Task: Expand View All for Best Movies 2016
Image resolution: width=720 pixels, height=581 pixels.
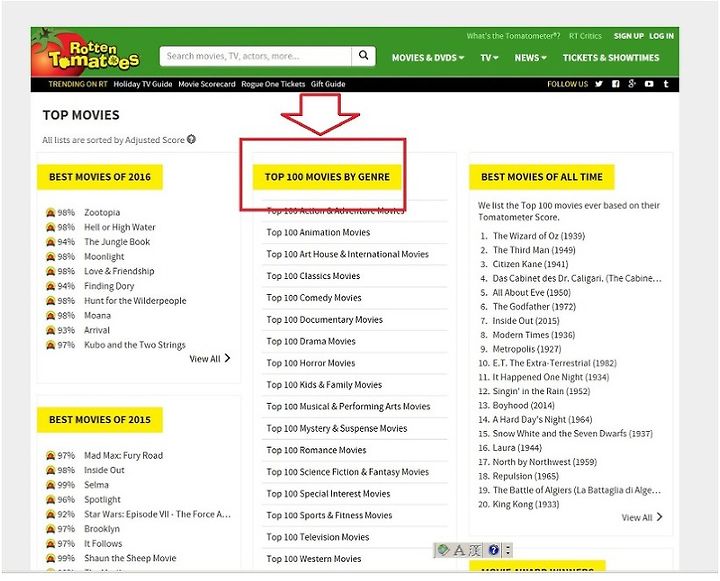Action: pyautogui.click(x=210, y=359)
